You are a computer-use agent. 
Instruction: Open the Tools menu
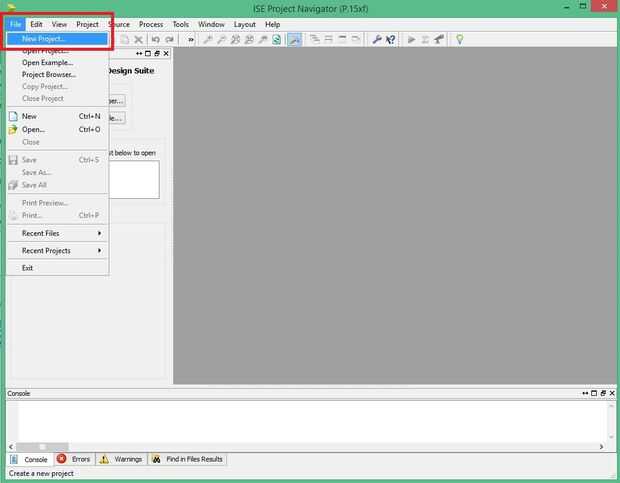(181, 25)
